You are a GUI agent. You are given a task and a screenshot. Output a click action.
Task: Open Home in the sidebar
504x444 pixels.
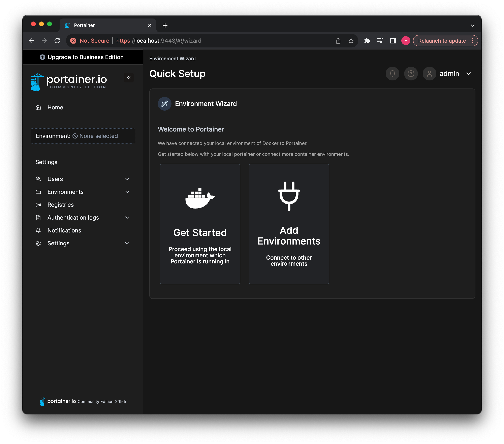click(x=83, y=107)
